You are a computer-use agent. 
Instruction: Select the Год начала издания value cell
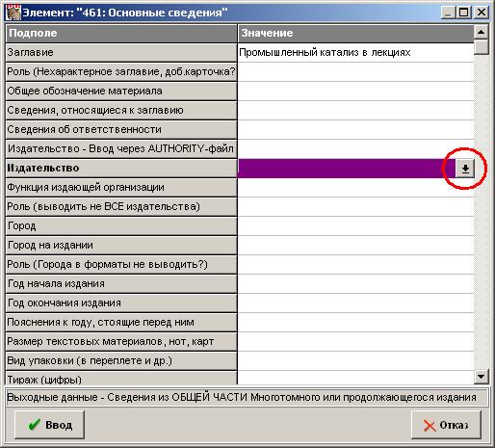(355, 284)
